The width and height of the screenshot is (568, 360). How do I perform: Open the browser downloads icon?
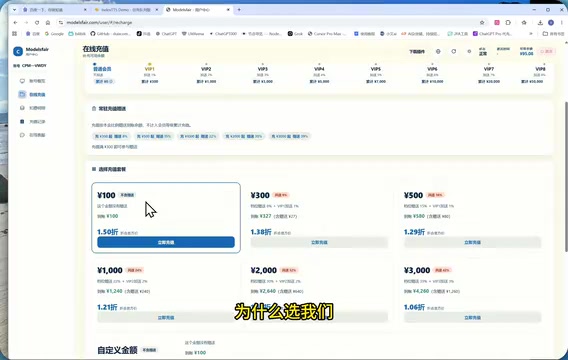click(x=540, y=22)
